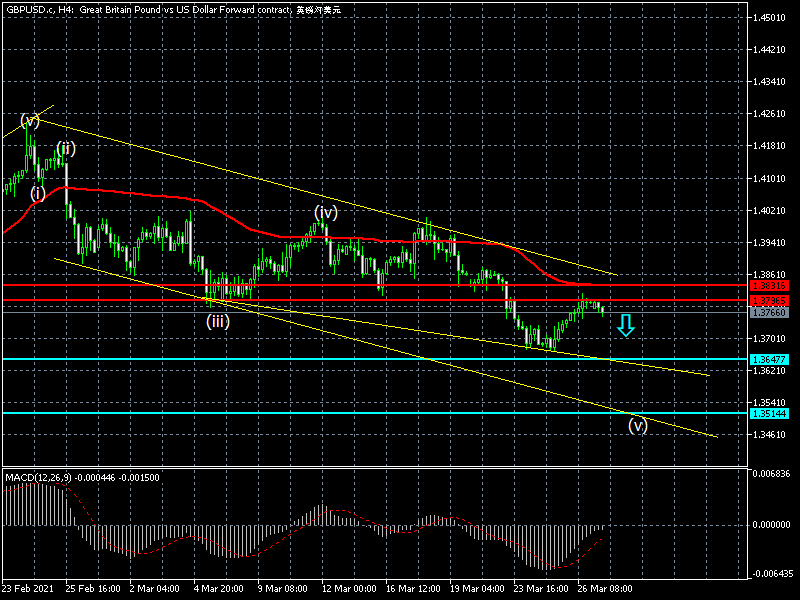Click the 1.40210 price axis value

(769, 211)
